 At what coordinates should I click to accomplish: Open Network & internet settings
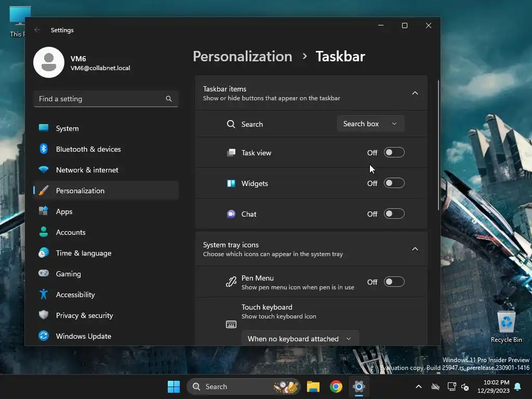point(106,170)
